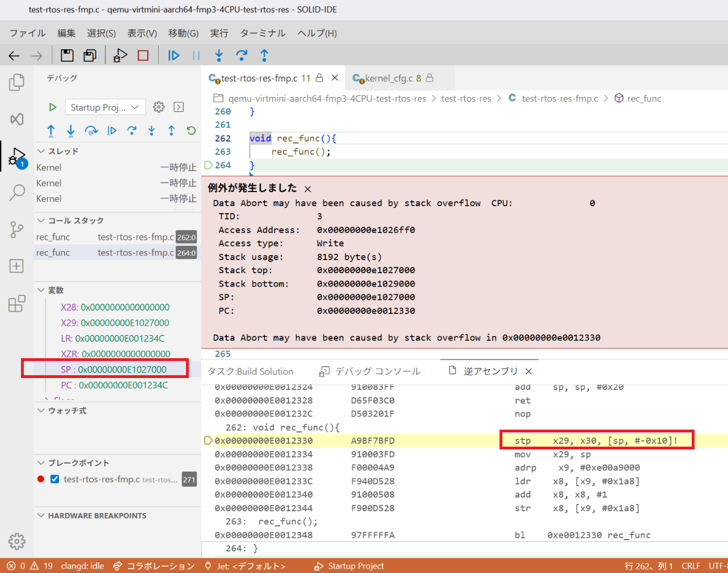
Task: Select the rec_func frame at line 262
Action: click(116, 237)
